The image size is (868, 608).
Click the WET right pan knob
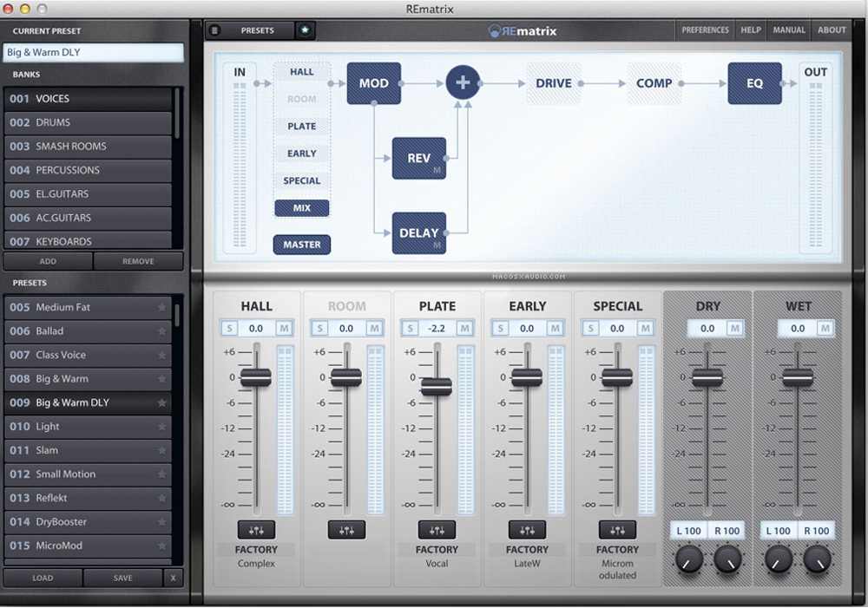(x=817, y=559)
